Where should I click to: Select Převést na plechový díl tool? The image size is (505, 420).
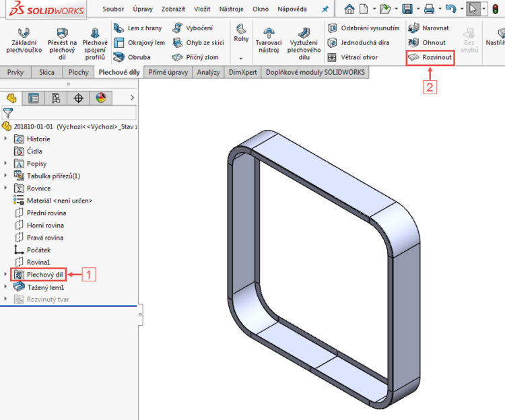click(62, 44)
